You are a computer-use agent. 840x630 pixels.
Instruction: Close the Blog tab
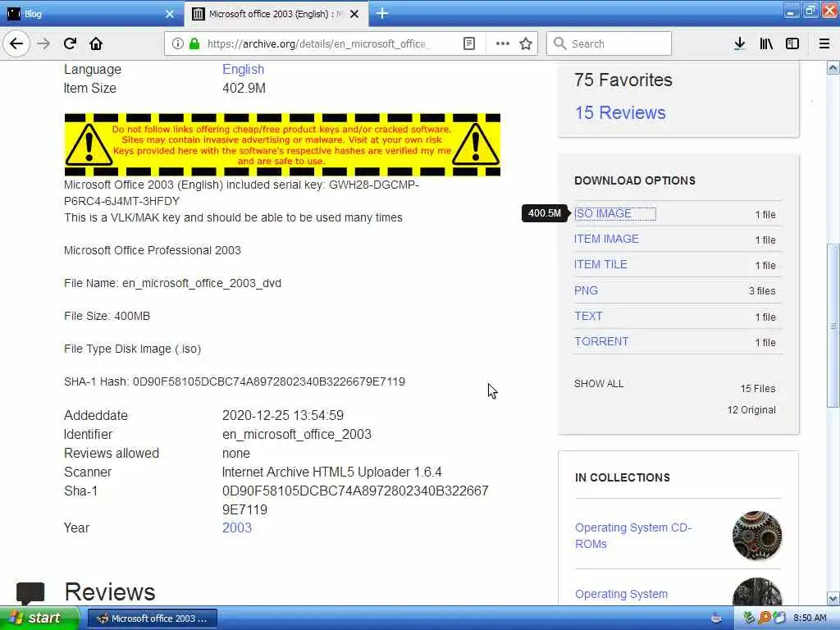170,14
